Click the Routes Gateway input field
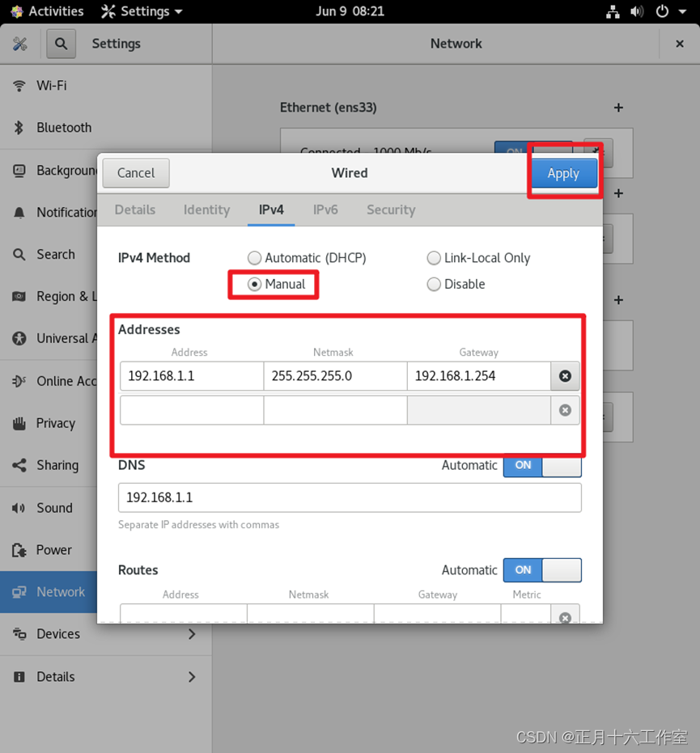 point(437,614)
